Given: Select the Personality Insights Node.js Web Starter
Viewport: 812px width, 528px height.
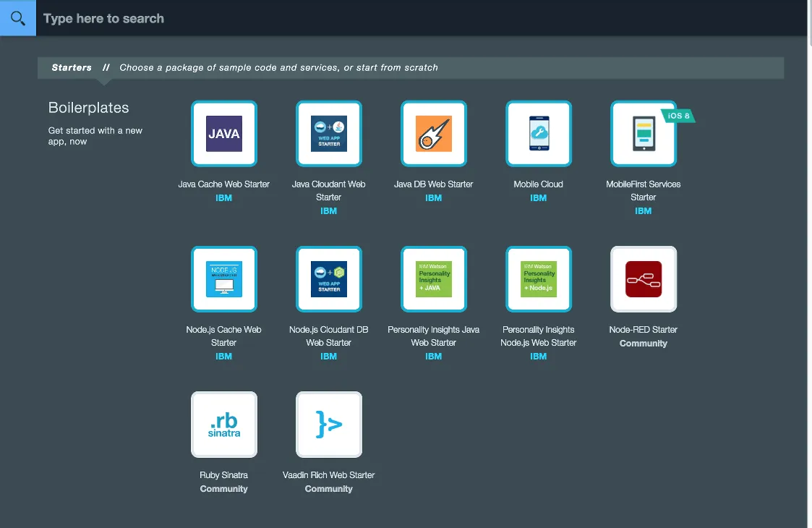Looking at the screenshot, I should 538,279.
